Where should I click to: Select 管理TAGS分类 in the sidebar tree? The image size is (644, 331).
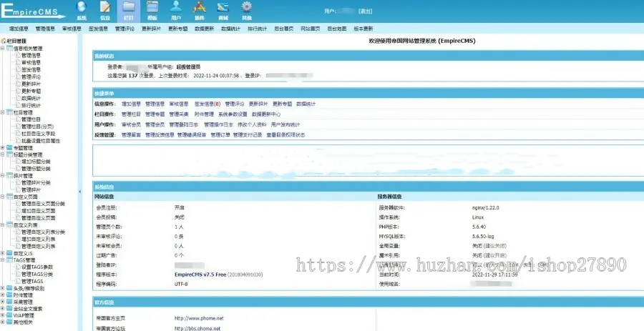coord(37,275)
